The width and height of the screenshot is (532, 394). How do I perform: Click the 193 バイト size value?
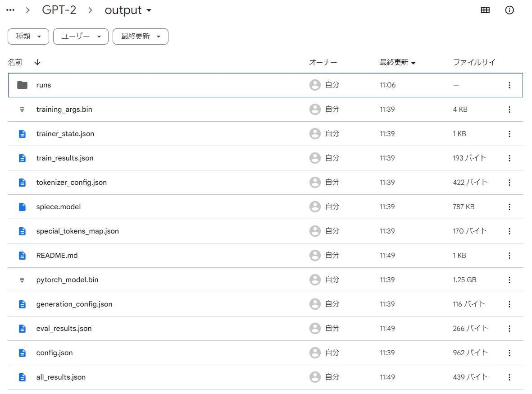[x=469, y=158]
